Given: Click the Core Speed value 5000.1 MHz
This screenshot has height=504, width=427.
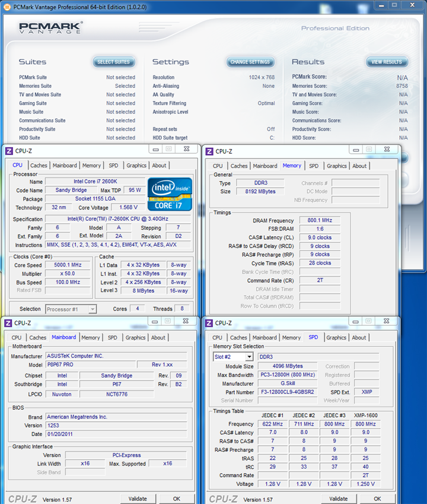Looking at the screenshot, I should tap(68, 265).
